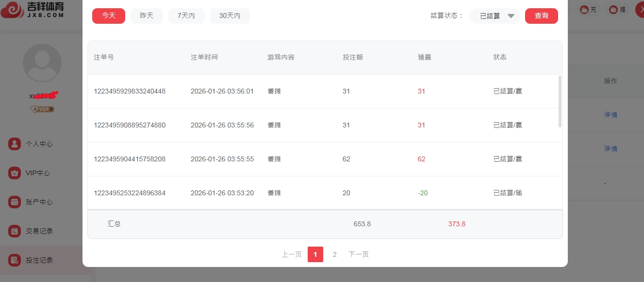Choose the 30天内 filter
This screenshot has width=644, height=282.
coord(230,16)
